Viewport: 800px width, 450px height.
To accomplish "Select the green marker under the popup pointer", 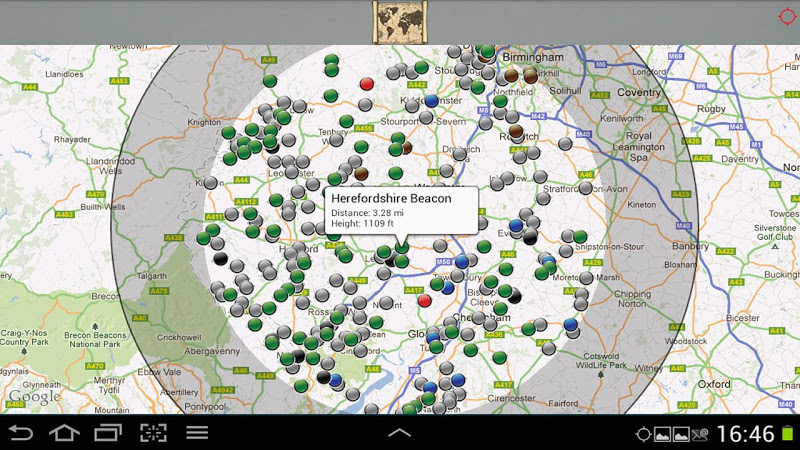I will coord(402,247).
